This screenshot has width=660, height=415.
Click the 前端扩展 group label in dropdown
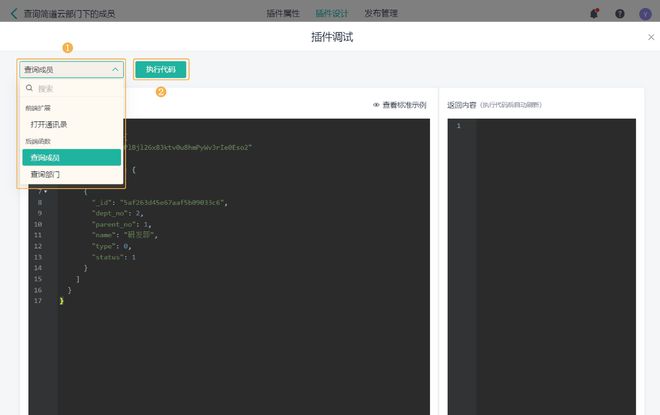[x=38, y=108]
